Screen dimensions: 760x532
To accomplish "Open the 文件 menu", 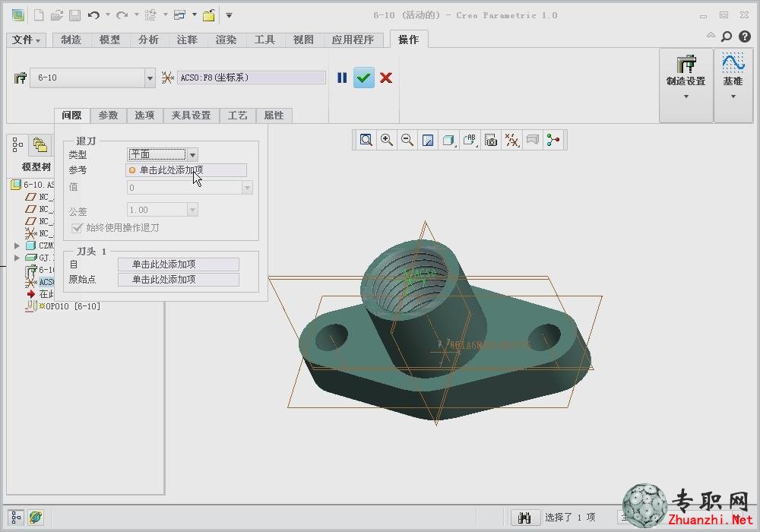I will (26, 40).
